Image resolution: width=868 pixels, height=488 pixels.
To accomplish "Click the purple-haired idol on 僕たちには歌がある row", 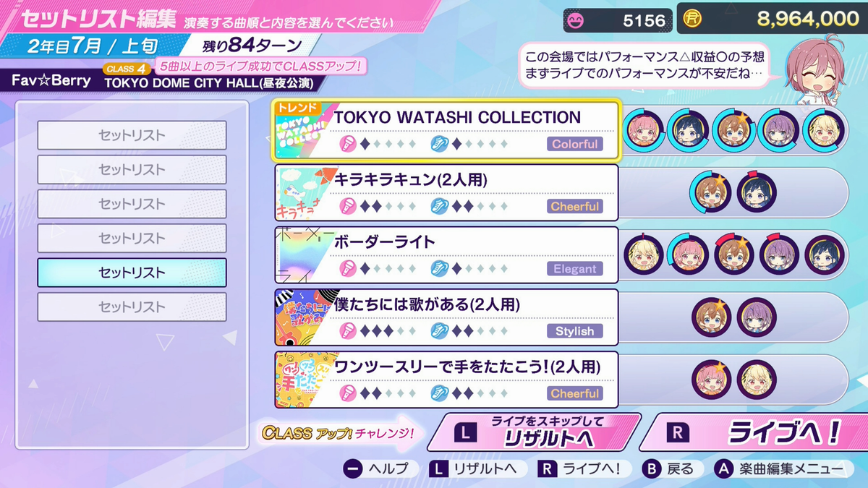I will coord(756,317).
